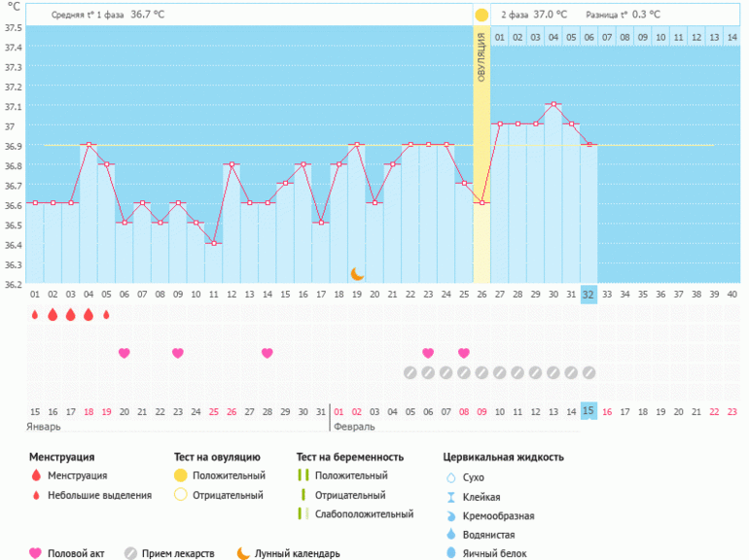
Task: Click the highlighted date 15 in February
Action: pos(588,411)
